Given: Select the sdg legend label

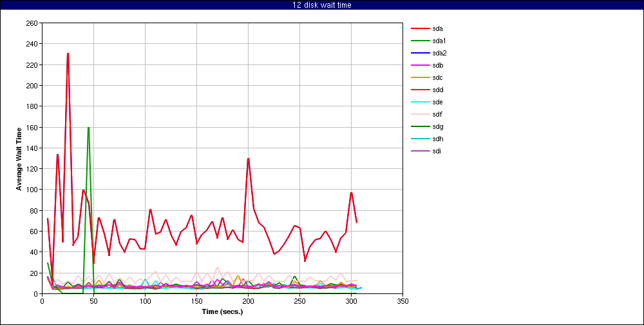Looking at the screenshot, I should click(437, 126).
